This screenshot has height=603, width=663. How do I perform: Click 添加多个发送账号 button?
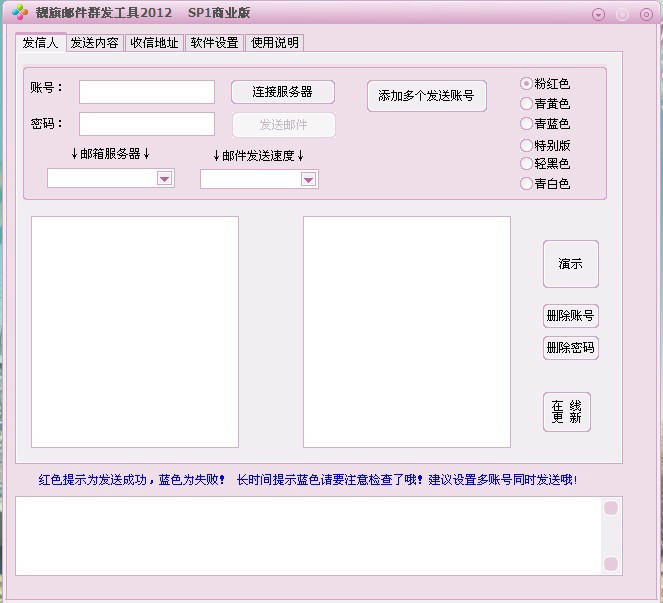427,96
